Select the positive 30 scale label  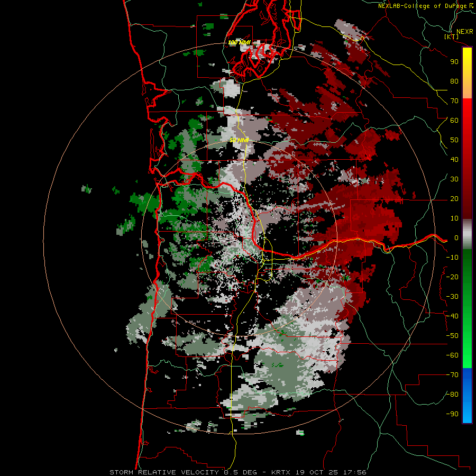point(454,179)
